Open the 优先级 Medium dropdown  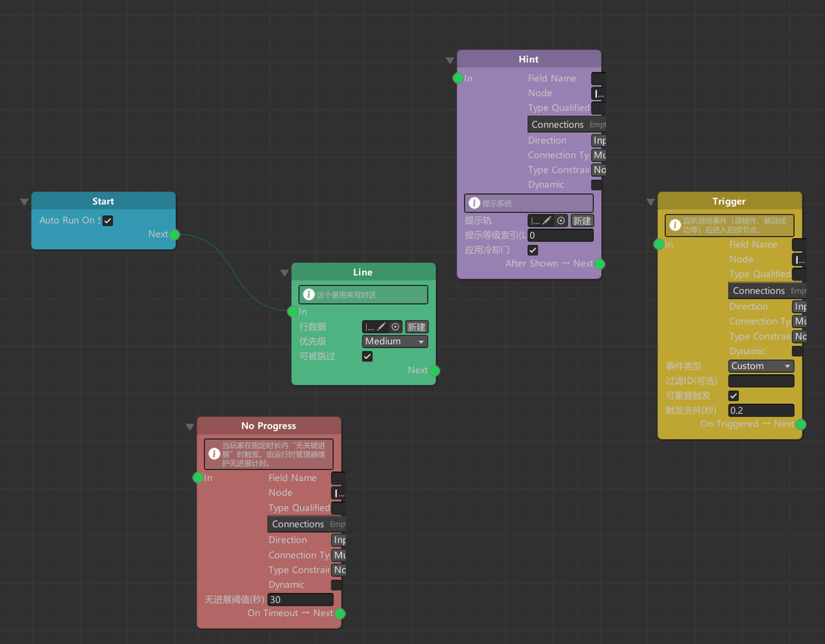tap(395, 341)
